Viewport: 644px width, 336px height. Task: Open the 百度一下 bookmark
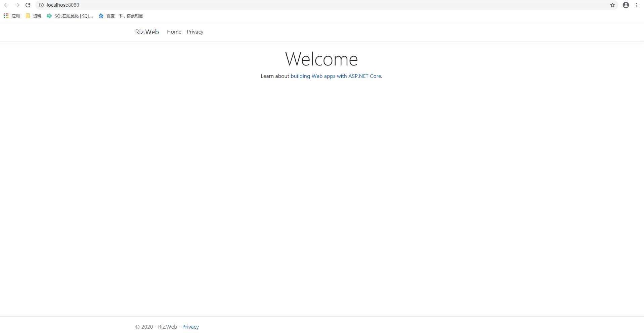tap(121, 16)
